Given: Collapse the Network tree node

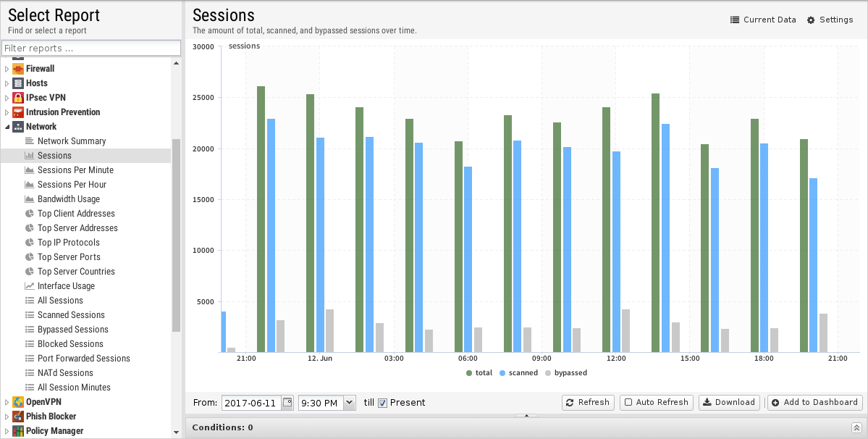Looking at the screenshot, I should click(7, 127).
